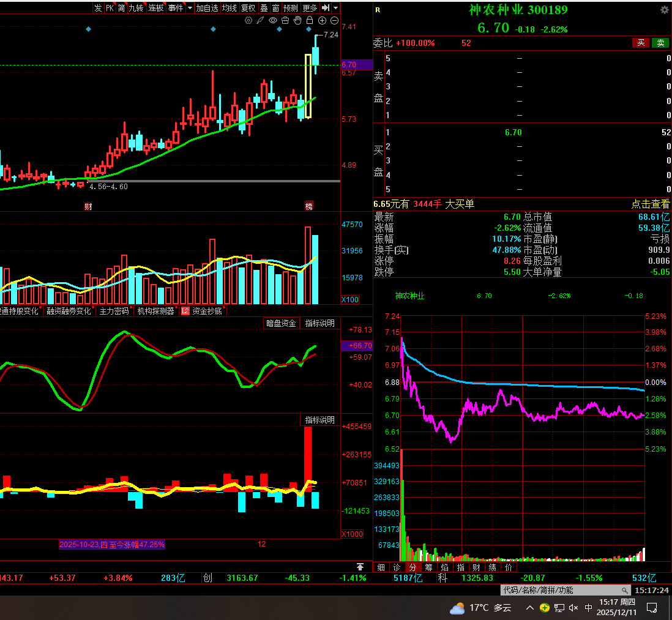The image size is (672, 620).
Task: Click the 简 toolbar button
Action: [x=122, y=8]
